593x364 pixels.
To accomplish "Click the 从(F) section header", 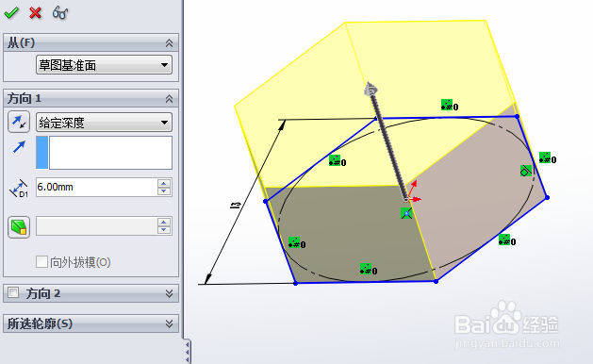I will (x=91, y=42).
